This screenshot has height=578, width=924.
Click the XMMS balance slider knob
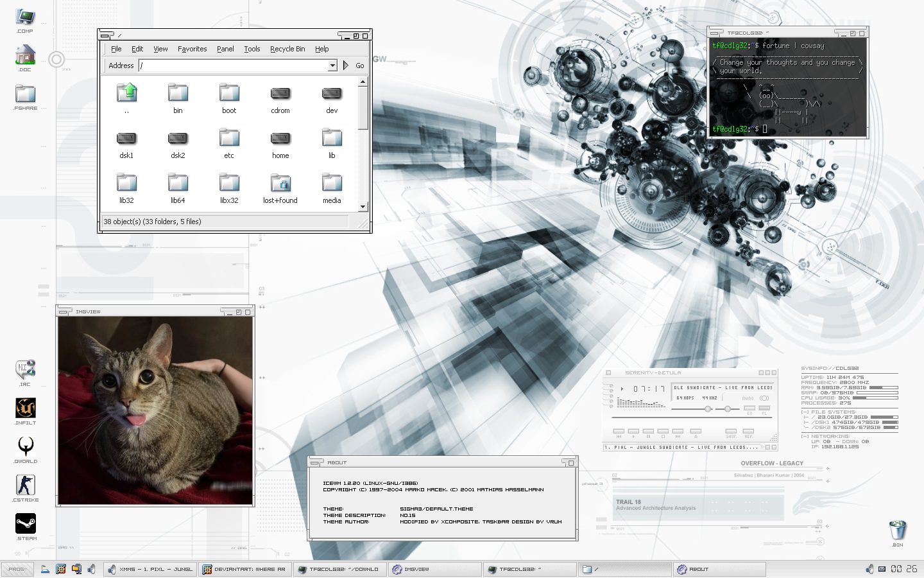[727, 409]
